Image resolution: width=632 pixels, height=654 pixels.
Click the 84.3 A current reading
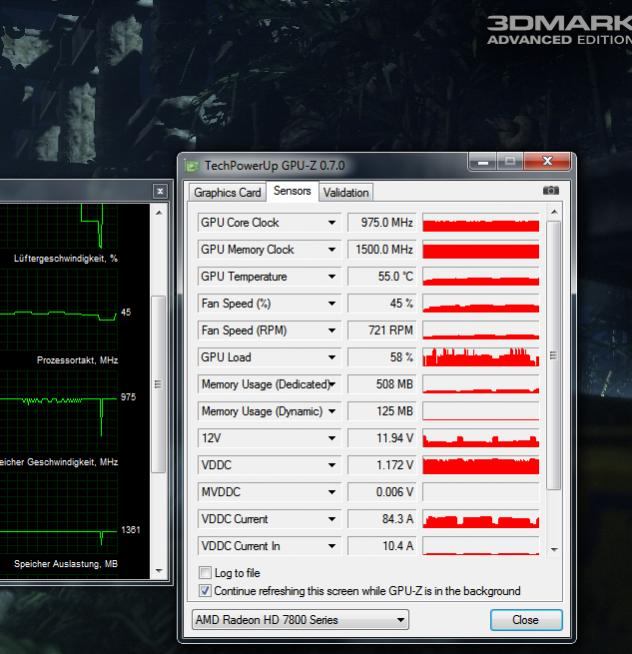click(x=398, y=519)
